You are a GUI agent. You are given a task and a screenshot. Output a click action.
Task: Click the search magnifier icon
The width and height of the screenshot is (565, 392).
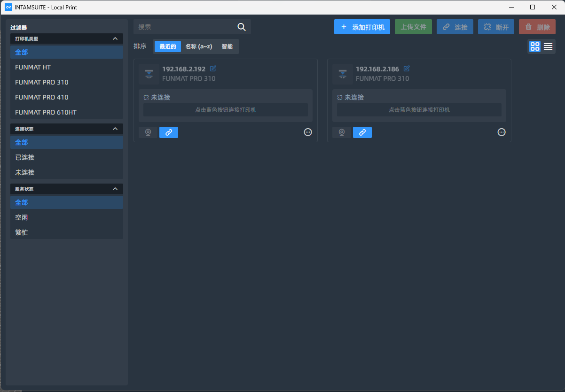(242, 27)
